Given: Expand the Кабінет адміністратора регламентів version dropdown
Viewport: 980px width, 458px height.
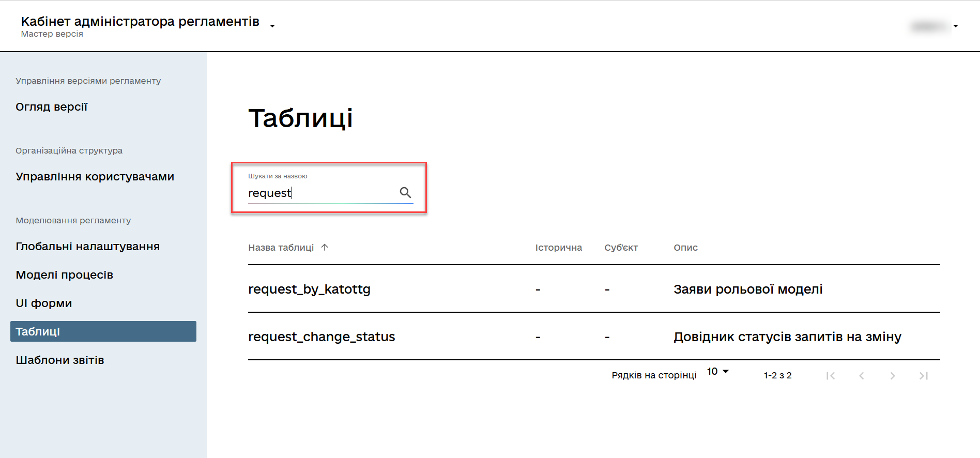Looking at the screenshot, I should coord(272,26).
